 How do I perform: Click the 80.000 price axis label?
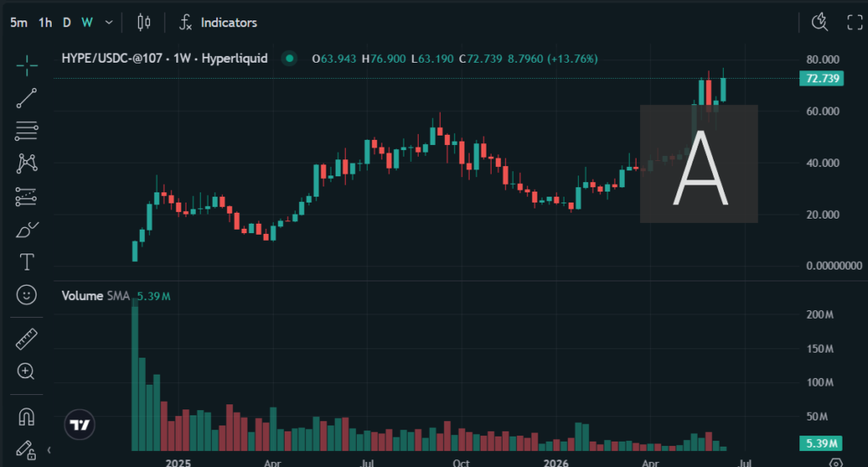click(x=822, y=59)
